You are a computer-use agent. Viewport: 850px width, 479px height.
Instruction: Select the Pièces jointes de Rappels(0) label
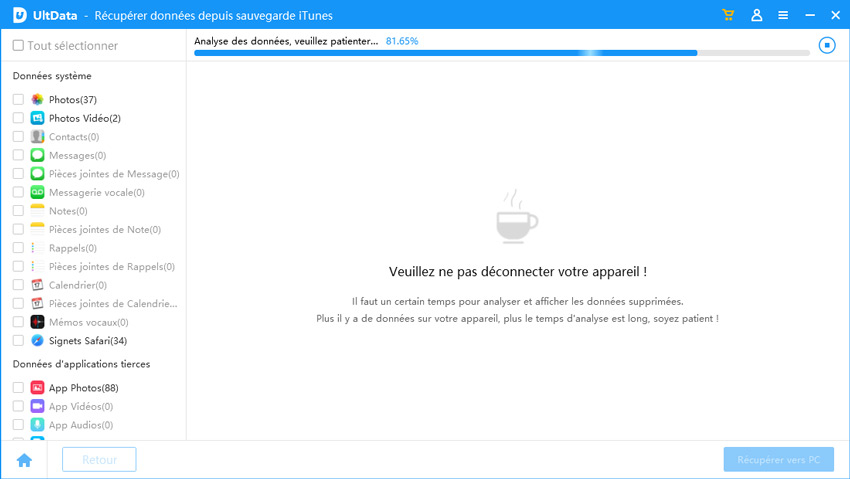tap(112, 267)
